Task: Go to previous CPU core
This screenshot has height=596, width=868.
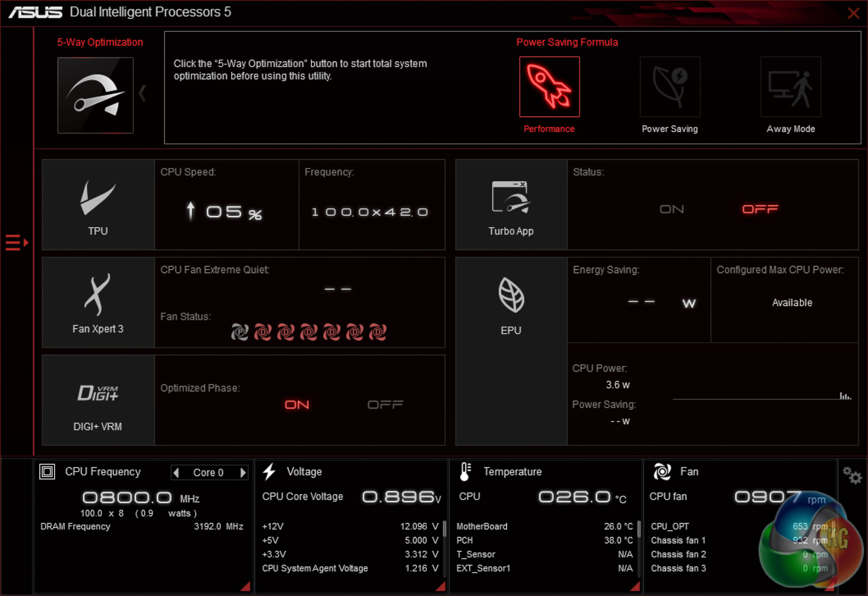Action: (176, 472)
